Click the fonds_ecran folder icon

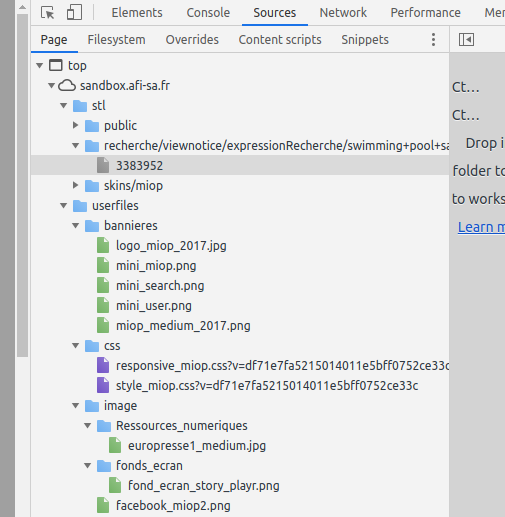[104, 466]
